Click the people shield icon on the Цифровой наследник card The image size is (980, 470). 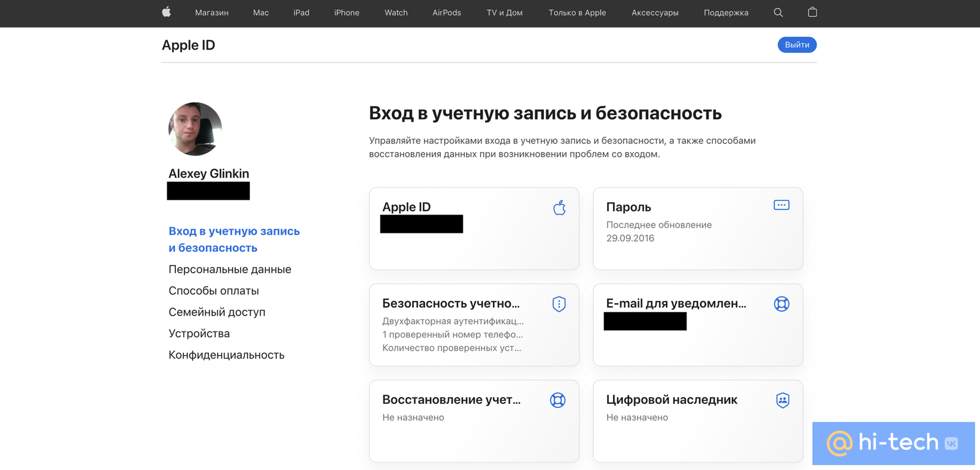(x=782, y=400)
